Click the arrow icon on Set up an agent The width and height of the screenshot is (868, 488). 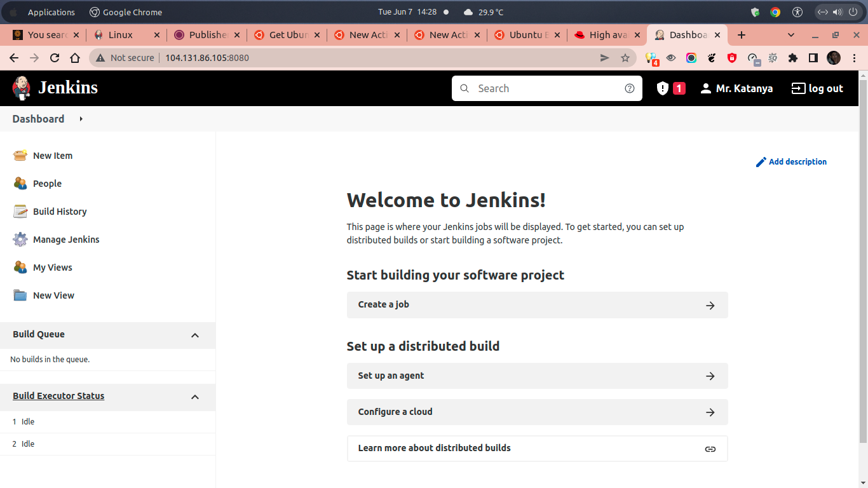pos(710,376)
